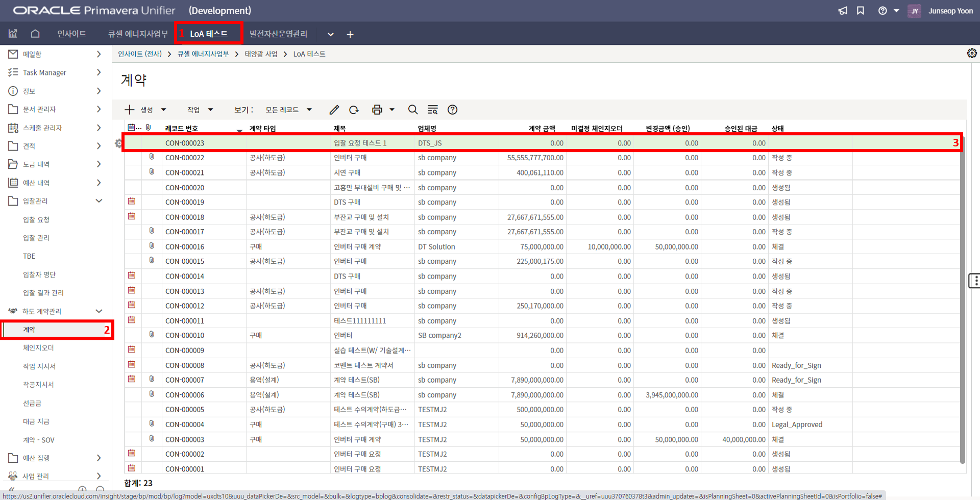The image size is (980, 500).
Task: Click the 태양광 사업 breadcrumb link
Action: (x=261, y=54)
